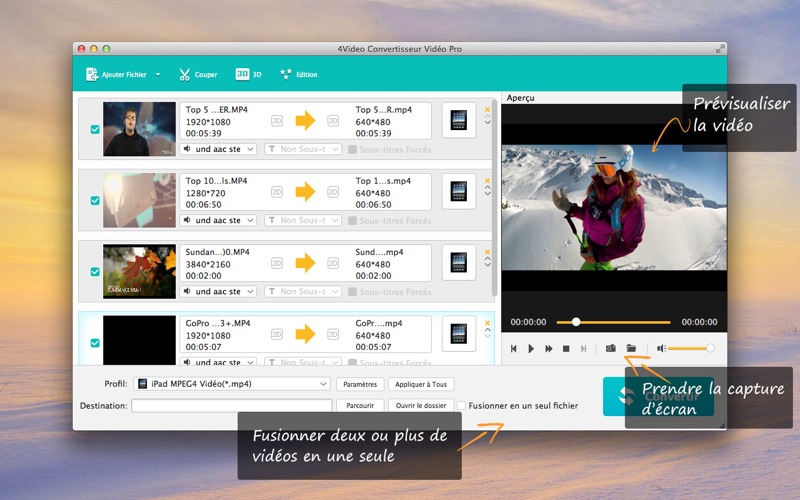Click the file list vertical scrollbar
The height and width of the screenshot is (500, 800).
(x=494, y=197)
